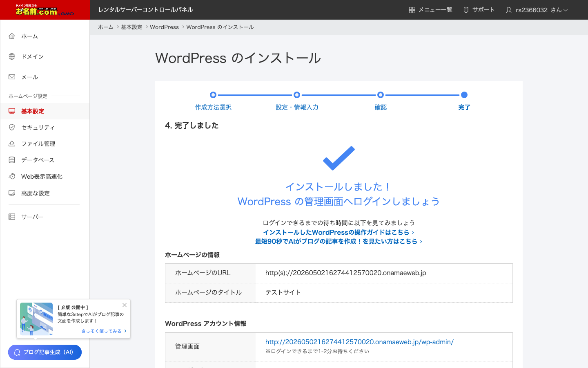Open the 最短90秒でAIがブログ記事 link
The height and width of the screenshot is (368, 588).
(x=339, y=241)
